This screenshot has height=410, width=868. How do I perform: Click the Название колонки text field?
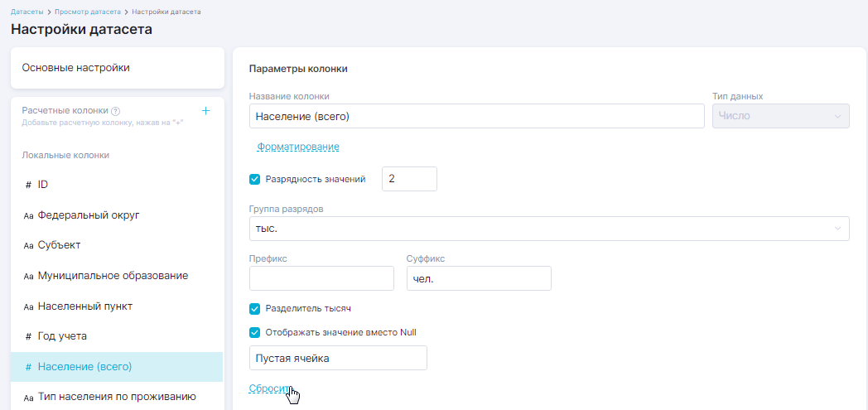pyautogui.click(x=476, y=116)
